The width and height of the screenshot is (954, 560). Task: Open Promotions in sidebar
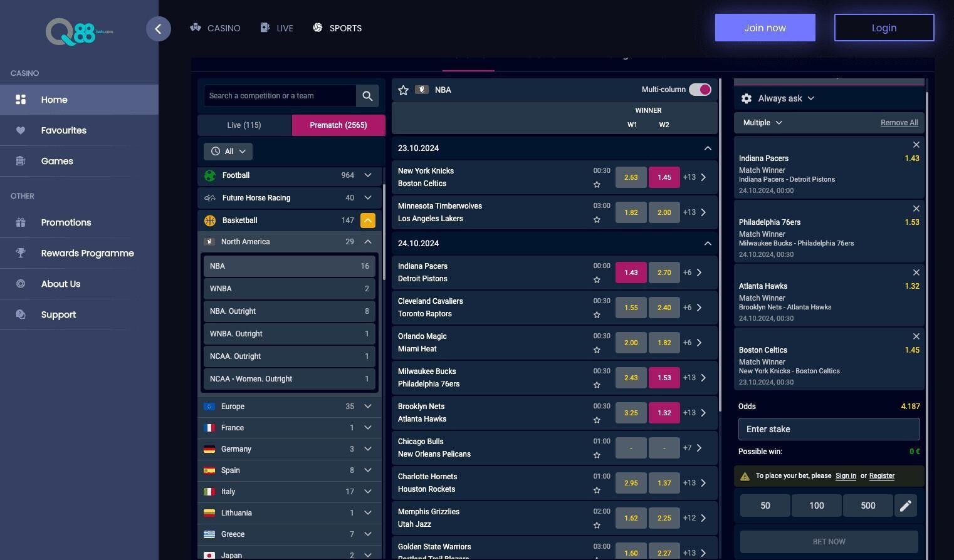click(x=79, y=222)
